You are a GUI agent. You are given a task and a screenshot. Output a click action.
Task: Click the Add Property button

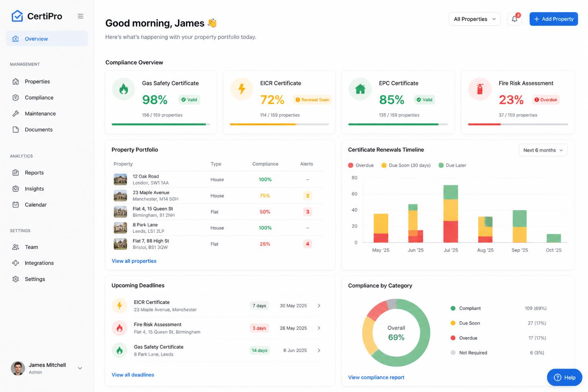(554, 19)
